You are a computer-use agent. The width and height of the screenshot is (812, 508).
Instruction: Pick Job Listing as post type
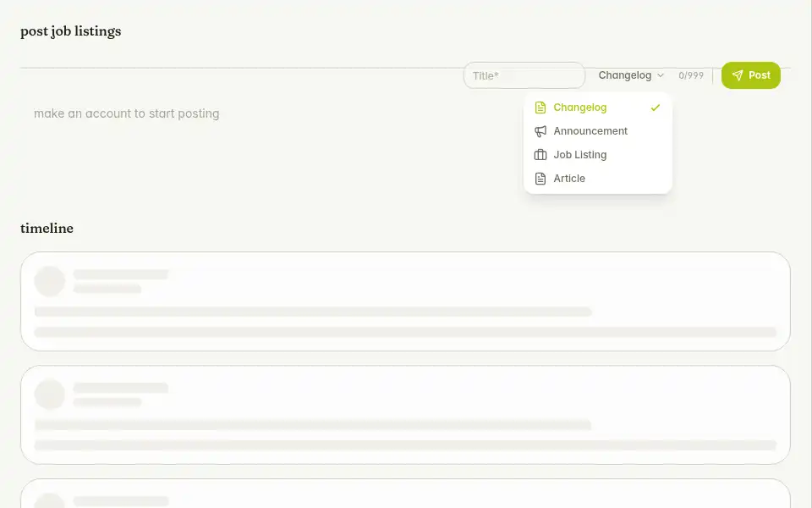coord(598,154)
